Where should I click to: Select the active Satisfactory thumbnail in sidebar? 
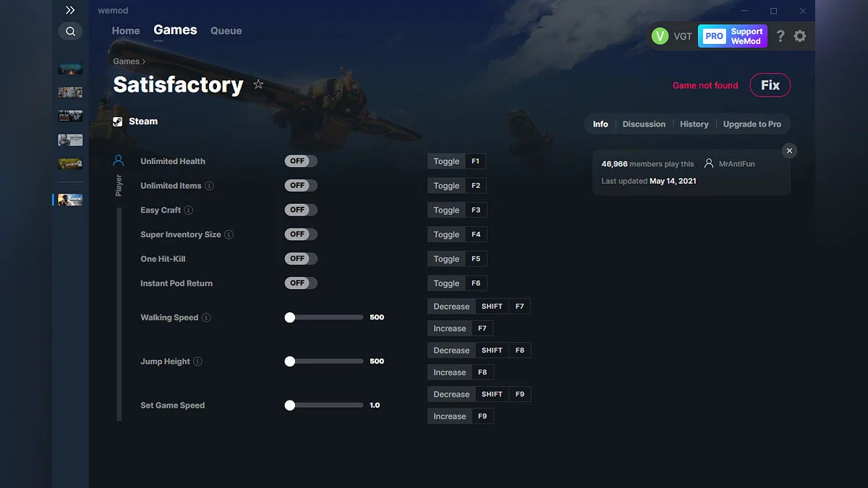pos(70,200)
